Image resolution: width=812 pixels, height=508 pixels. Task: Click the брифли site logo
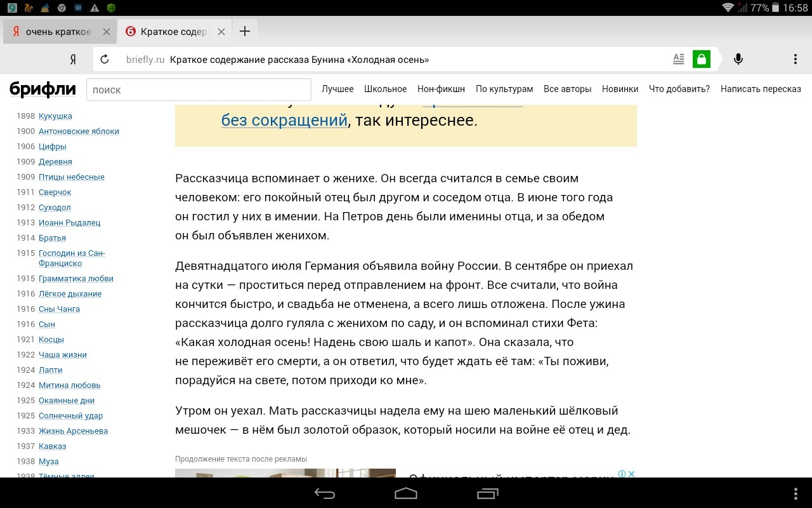(43, 90)
